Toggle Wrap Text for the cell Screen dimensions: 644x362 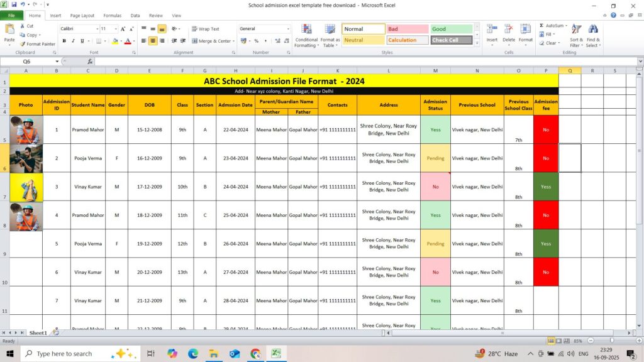206,29
